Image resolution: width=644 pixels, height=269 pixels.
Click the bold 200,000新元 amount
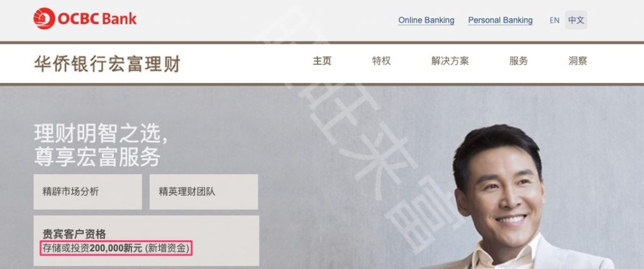(x=116, y=248)
